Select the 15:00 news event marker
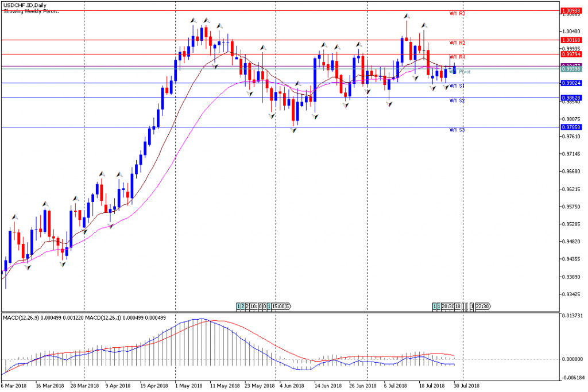Viewport: 588px width, 392px height. pos(280,306)
